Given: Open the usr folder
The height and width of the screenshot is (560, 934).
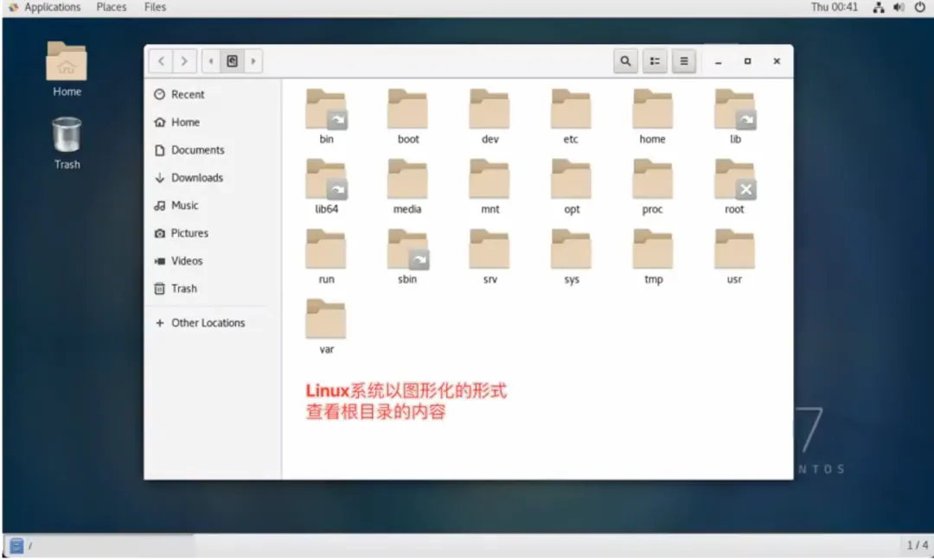Looking at the screenshot, I should pyautogui.click(x=735, y=257).
